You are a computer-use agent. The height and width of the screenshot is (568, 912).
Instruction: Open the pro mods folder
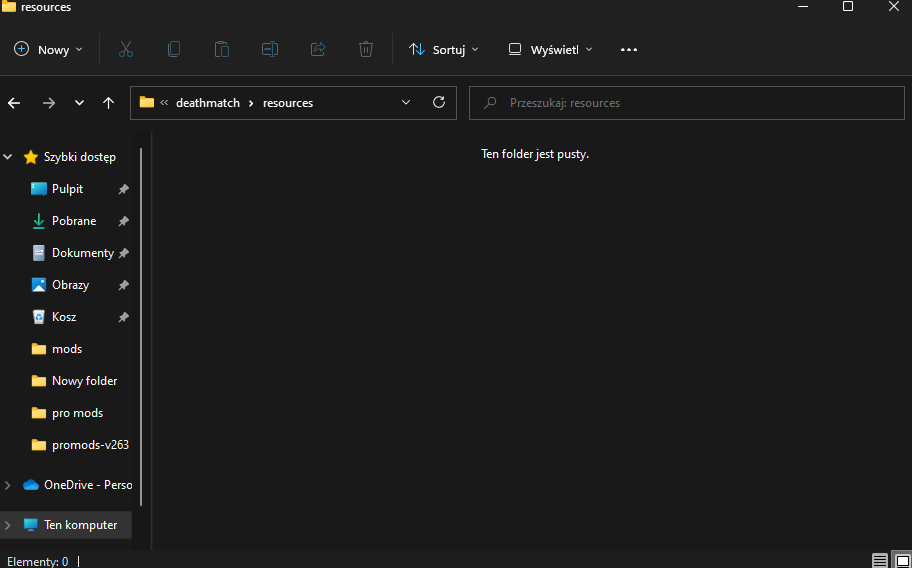[x=77, y=413]
